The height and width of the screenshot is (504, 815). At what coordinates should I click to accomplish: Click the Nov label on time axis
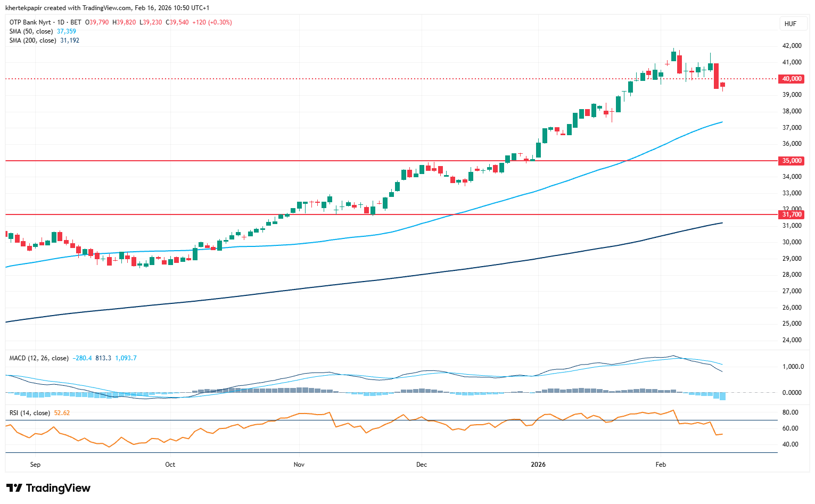coord(299,465)
